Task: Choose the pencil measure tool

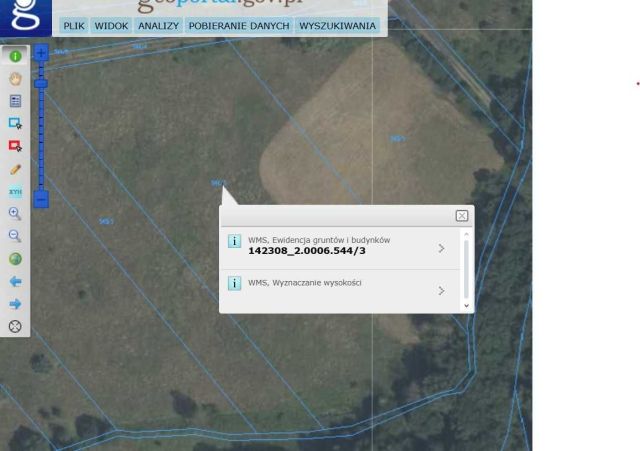Action: [x=16, y=169]
